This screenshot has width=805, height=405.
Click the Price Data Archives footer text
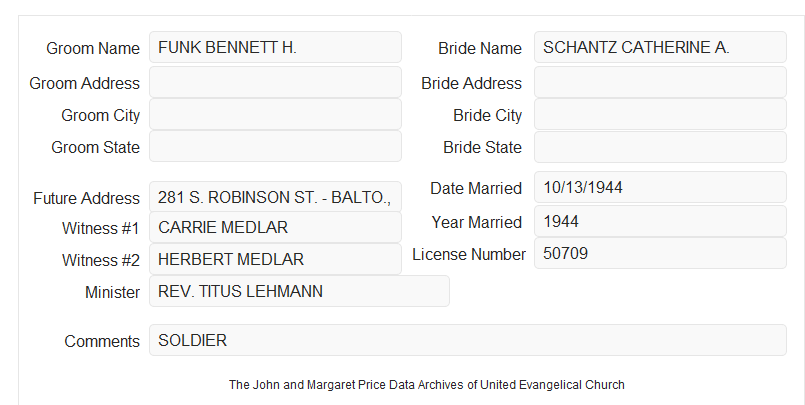pyautogui.click(x=427, y=384)
